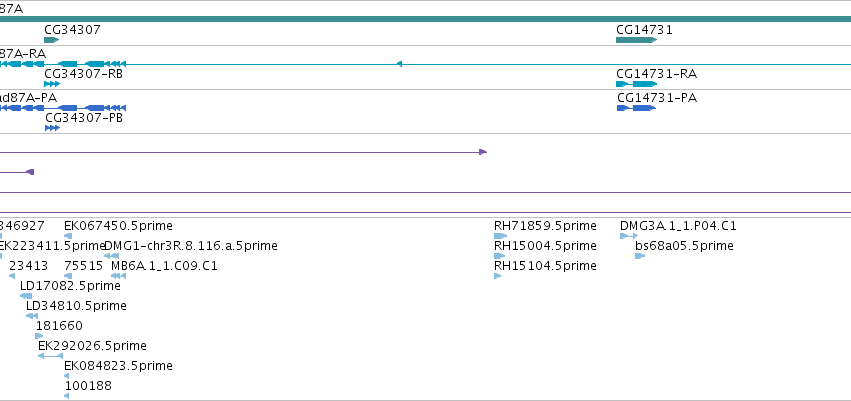Viewport: 851px width, 401px height.
Task: Select the bs68a05.5prime EST arrow
Action: click(x=640, y=256)
